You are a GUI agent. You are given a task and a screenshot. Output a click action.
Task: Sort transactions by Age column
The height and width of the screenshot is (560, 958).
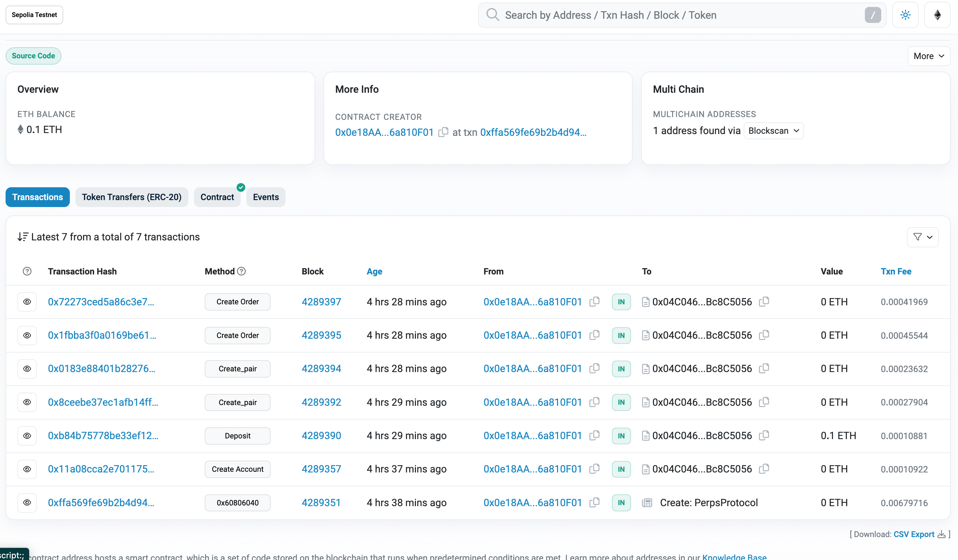(374, 271)
